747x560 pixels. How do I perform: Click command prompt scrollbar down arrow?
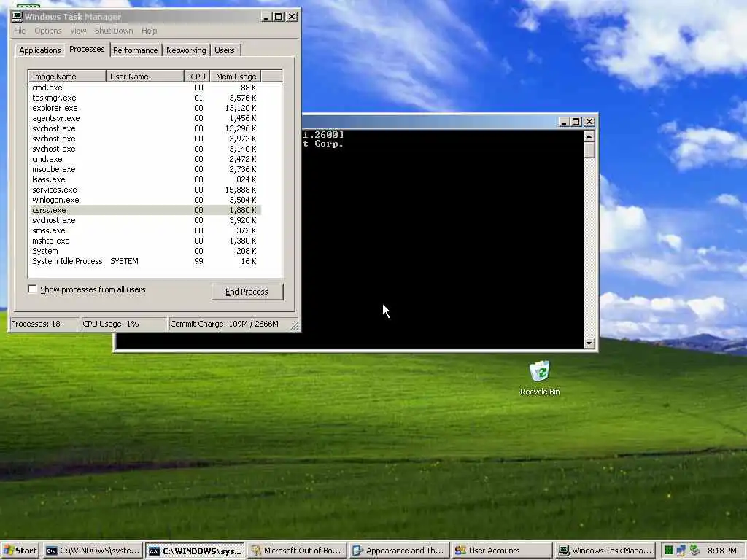coord(589,343)
